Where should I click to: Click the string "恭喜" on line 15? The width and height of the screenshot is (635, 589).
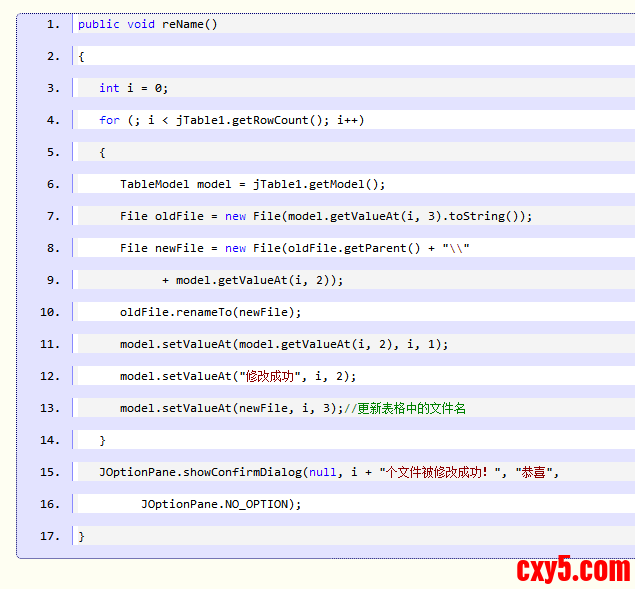534,472
